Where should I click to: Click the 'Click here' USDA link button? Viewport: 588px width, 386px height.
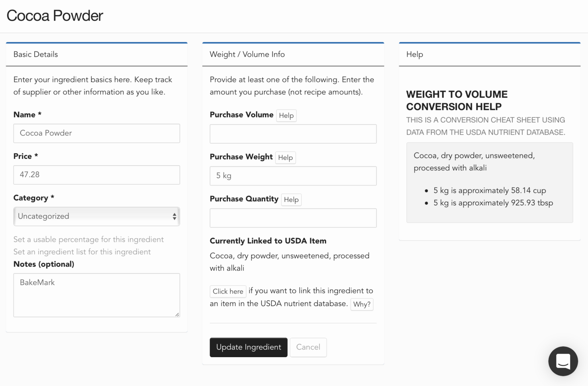227,291
